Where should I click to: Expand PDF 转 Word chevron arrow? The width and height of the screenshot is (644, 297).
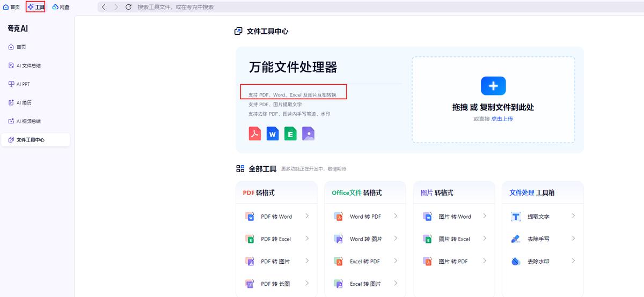(x=307, y=216)
